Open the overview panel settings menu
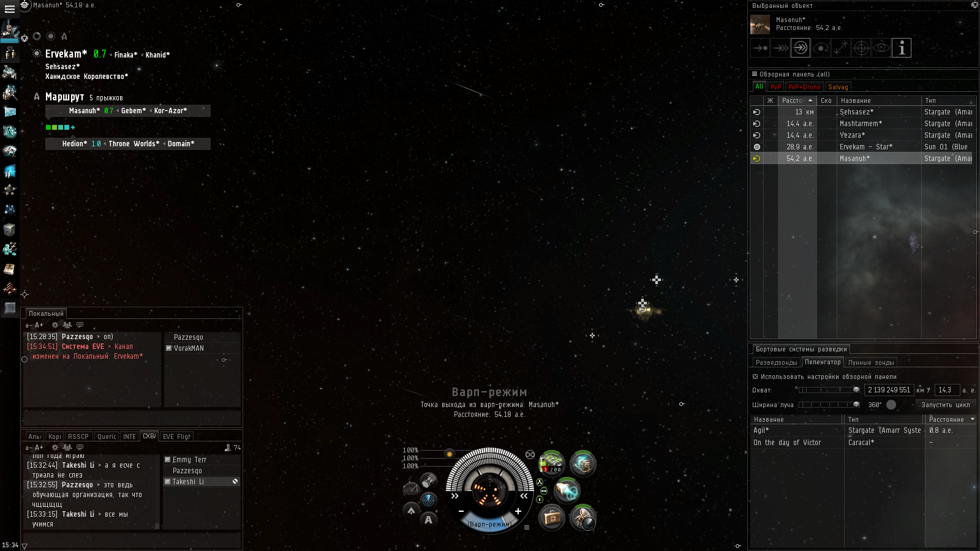The image size is (980, 551). pos(755,74)
